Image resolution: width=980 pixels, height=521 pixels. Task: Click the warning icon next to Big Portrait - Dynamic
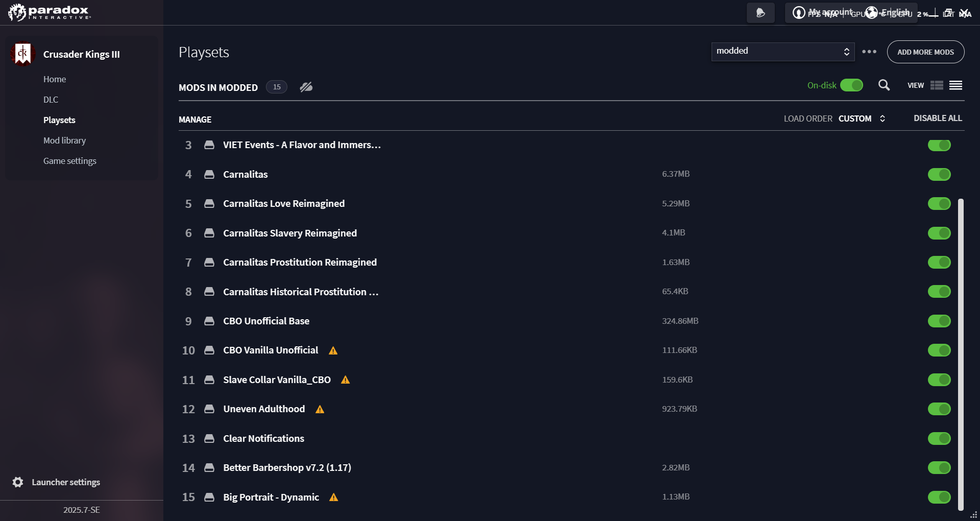coord(334,497)
